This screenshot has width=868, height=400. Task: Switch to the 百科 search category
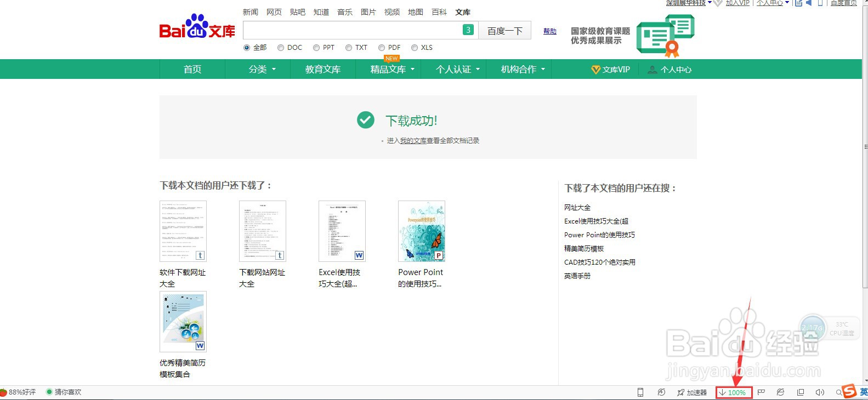click(x=439, y=12)
